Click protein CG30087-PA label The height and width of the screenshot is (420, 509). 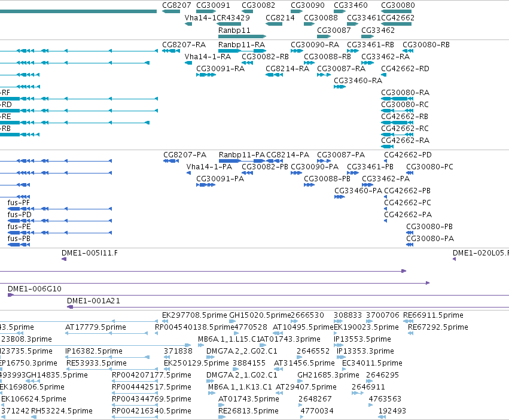coord(341,154)
